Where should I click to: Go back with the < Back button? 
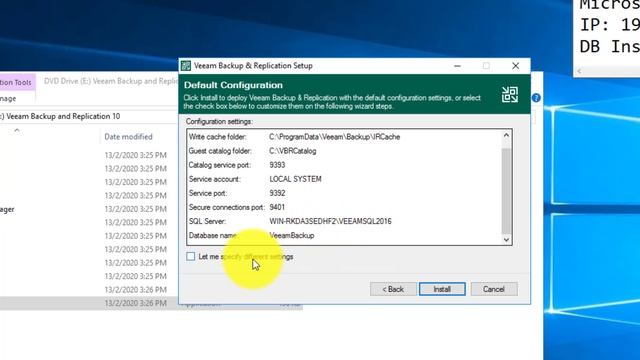pos(393,289)
